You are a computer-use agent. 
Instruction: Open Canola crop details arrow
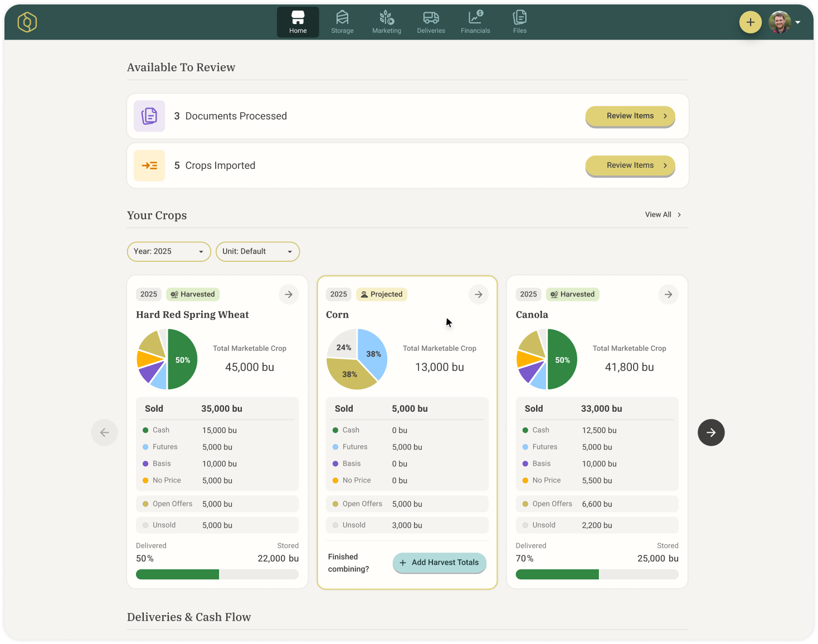[x=668, y=294]
